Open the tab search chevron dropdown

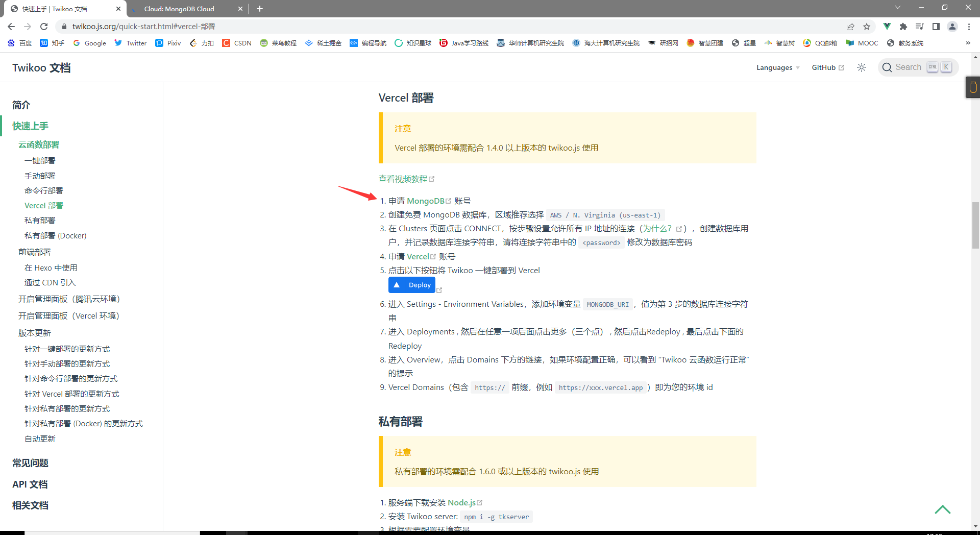click(x=897, y=7)
